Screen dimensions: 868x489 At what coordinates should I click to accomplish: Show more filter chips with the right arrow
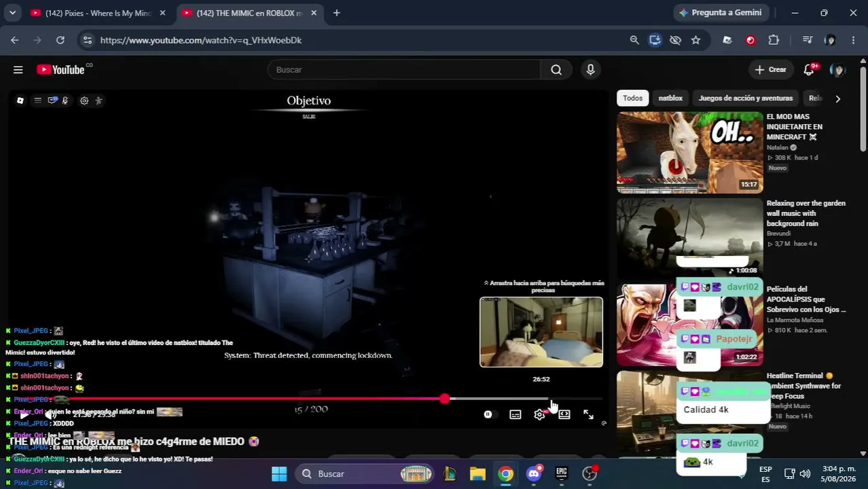tap(837, 98)
